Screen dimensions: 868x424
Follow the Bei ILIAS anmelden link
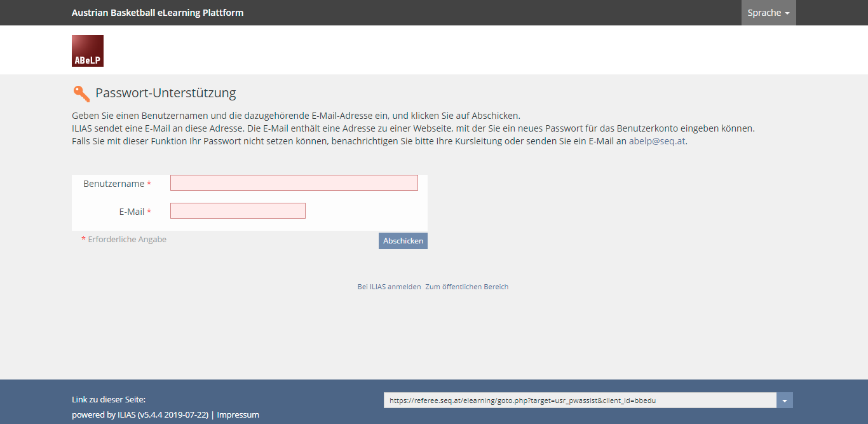[389, 287]
